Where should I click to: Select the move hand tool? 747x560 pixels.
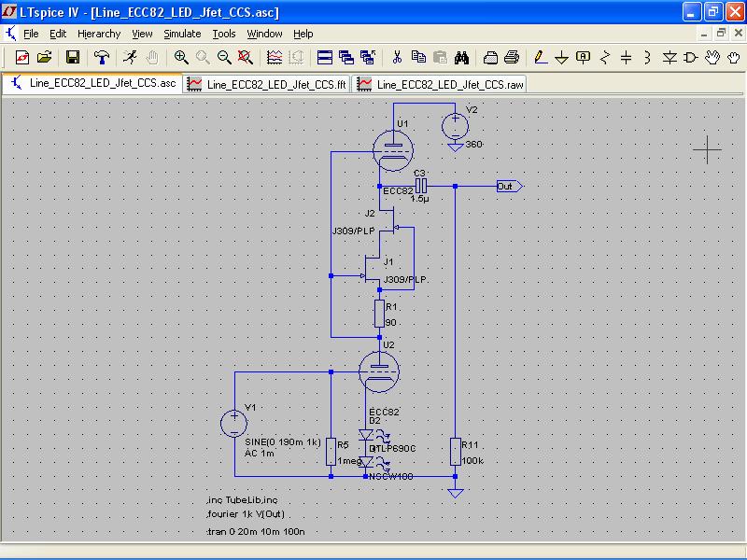tap(712, 58)
